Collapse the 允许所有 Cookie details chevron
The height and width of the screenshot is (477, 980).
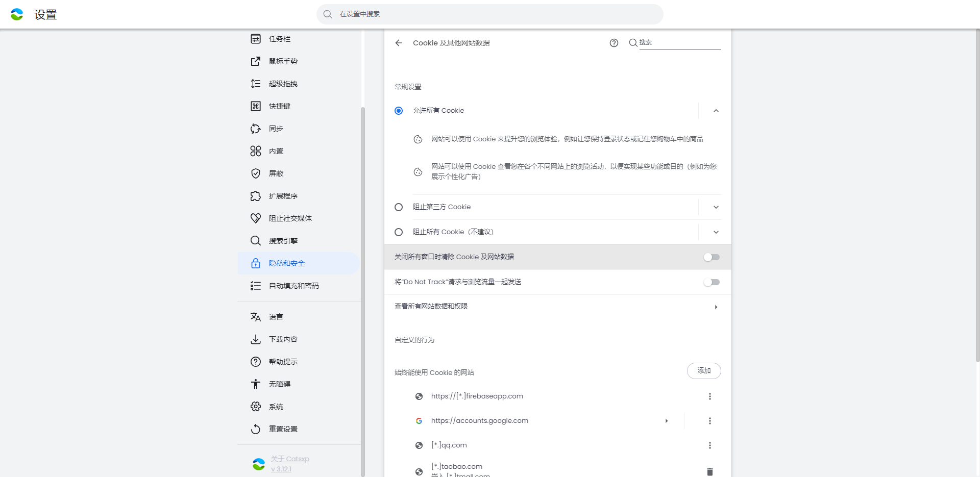click(x=716, y=111)
